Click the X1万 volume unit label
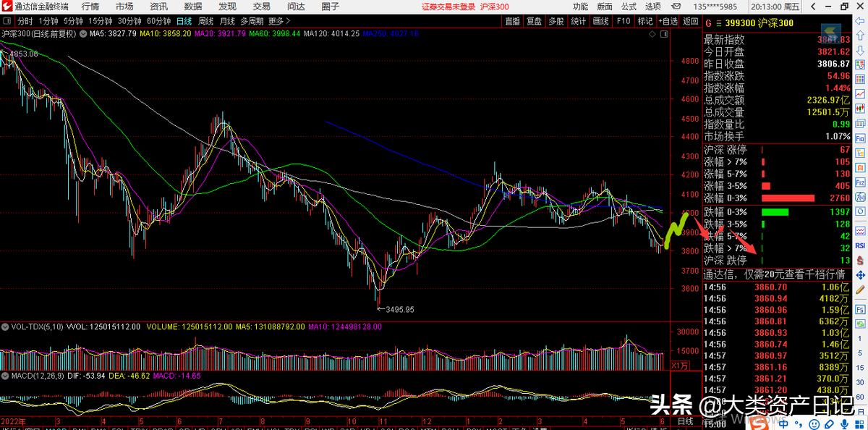This screenshot has height=430, width=868. pos(679,365)
